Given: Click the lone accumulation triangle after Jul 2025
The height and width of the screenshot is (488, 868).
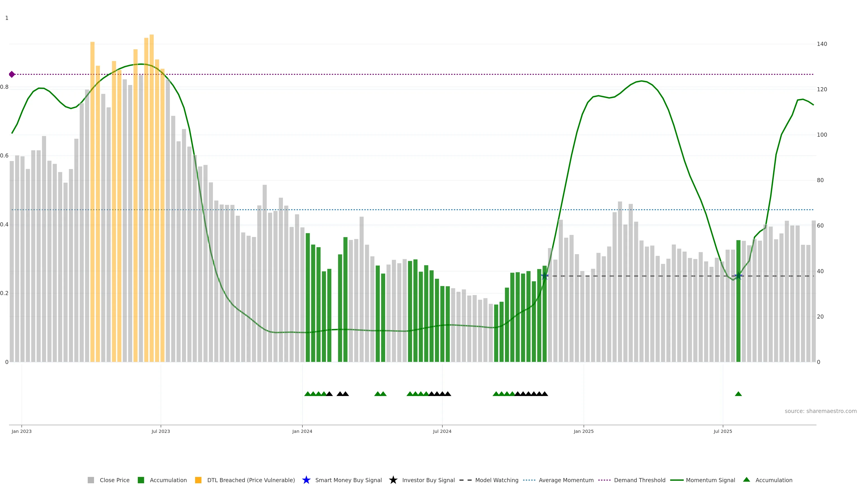Looking at the screenshot, I should coord(738,394).
